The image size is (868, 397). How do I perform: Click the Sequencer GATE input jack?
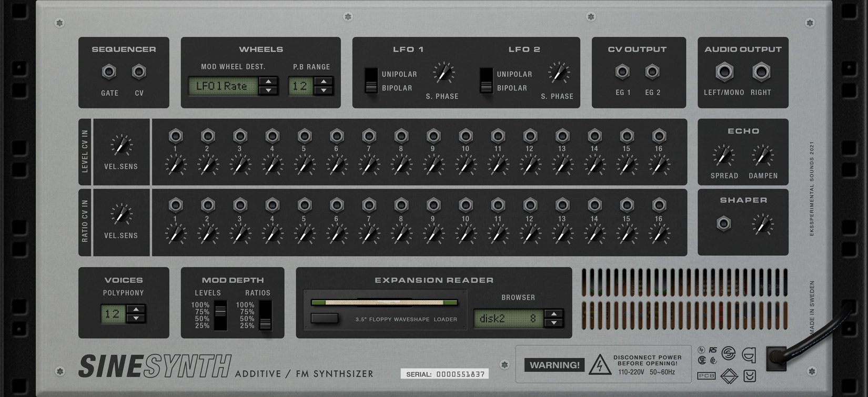pos(109,72)
